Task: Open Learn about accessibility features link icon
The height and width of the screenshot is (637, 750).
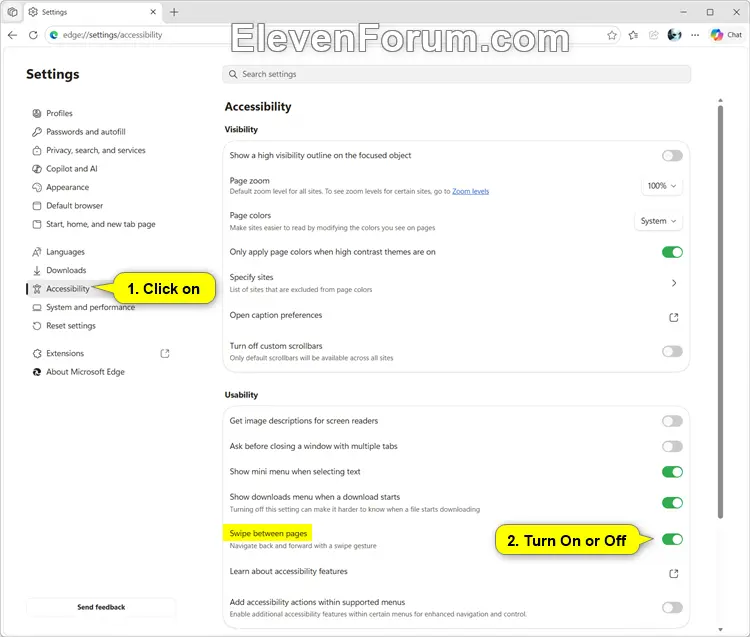Action: 674,573
